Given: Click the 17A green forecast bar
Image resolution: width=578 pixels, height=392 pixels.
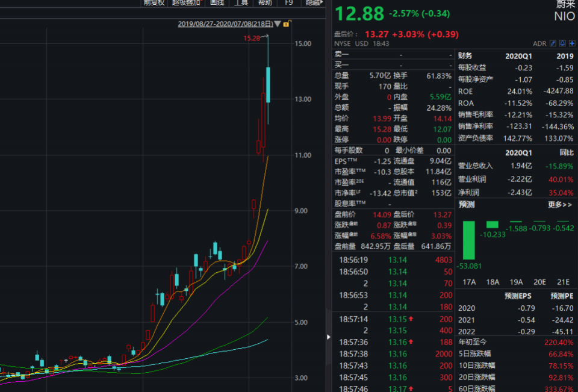Looking at the screenshot, I should 468,240.
